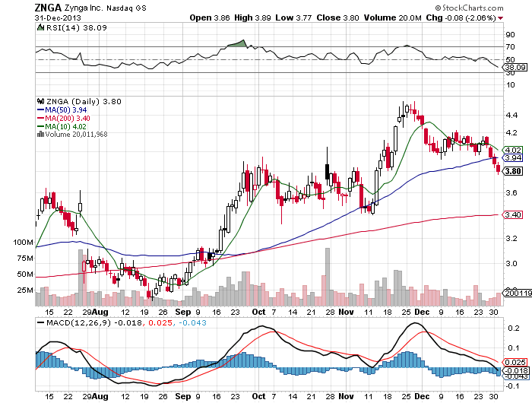Click the High 3.89 header value
The image size is (532, 403).
pos(252,17)
